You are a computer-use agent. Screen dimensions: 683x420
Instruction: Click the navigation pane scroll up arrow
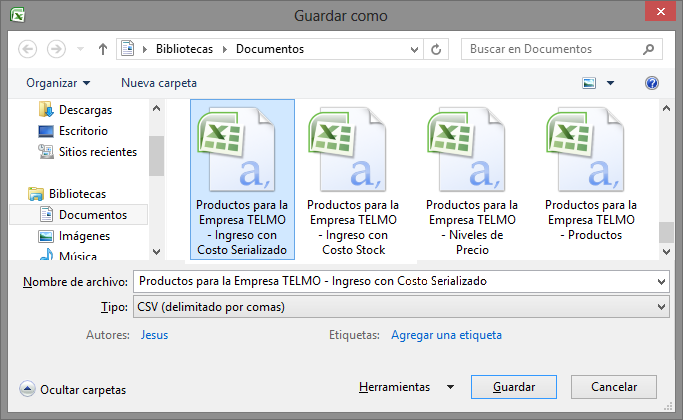(157, 108)
